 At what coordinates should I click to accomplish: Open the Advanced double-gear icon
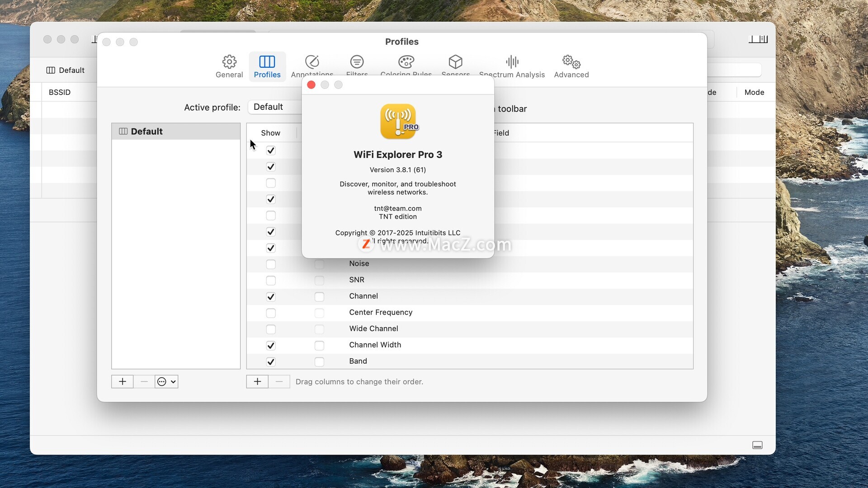coord(571,62)
